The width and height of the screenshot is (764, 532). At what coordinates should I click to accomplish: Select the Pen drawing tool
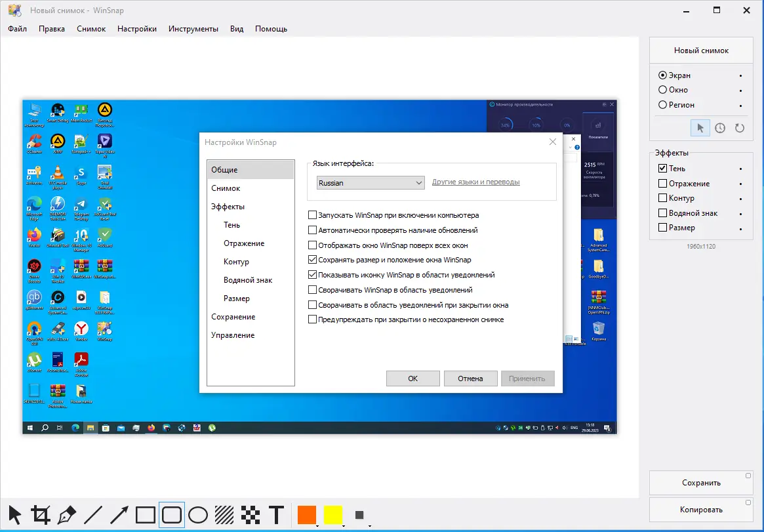pos(67,514)
